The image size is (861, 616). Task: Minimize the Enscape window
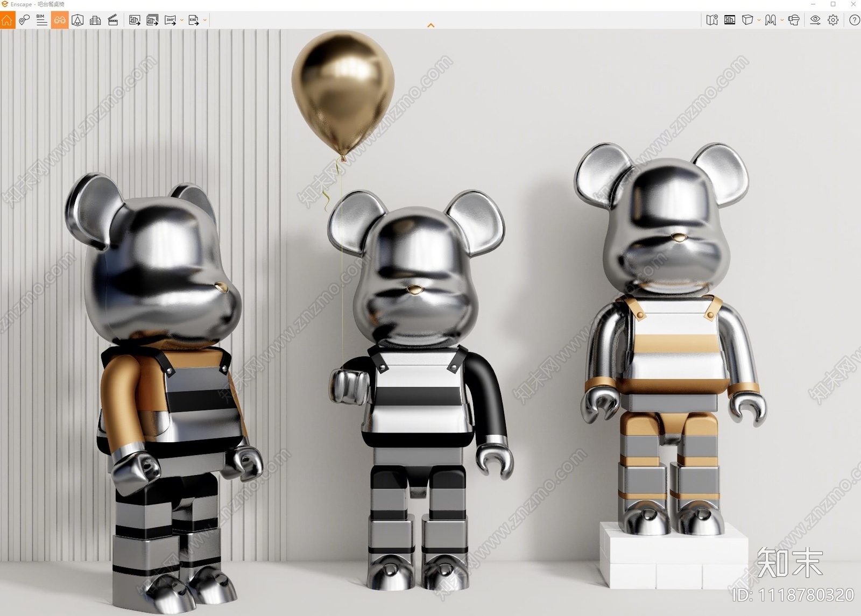[x=813, y=4]
